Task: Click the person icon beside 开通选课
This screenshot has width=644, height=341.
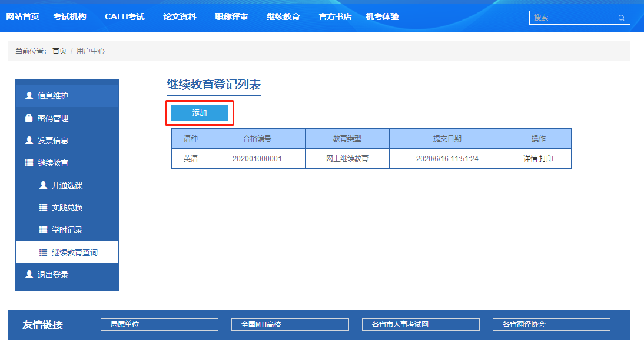Action: [x=43, y=185]
